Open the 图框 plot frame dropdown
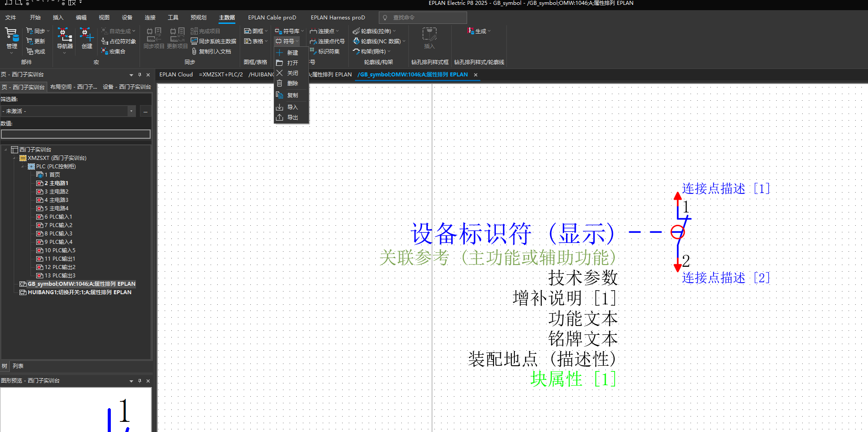 click(x=256, y=31)
